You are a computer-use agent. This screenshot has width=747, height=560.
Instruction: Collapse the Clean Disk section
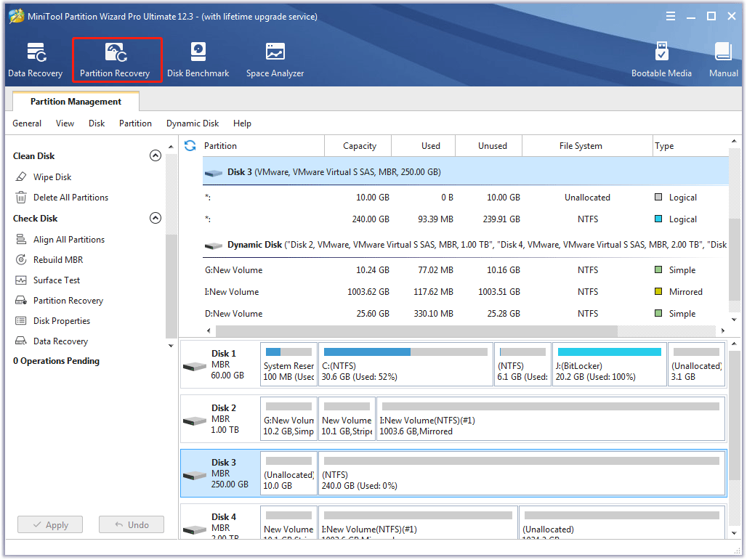click(x=156, y=155)
